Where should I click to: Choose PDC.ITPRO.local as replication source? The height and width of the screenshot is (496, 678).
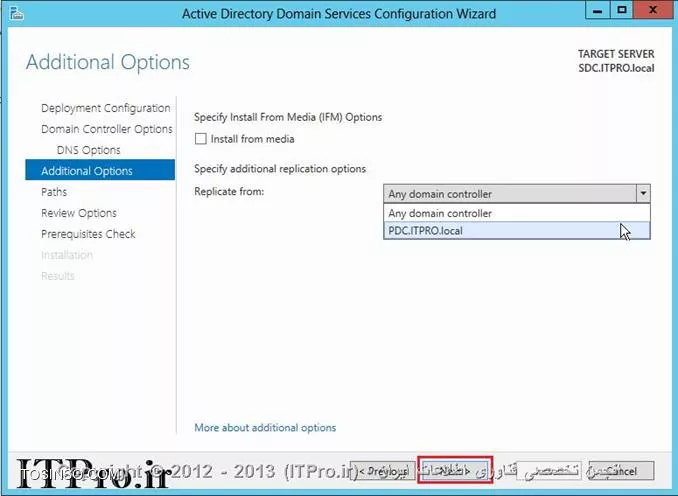pos(516,230)
